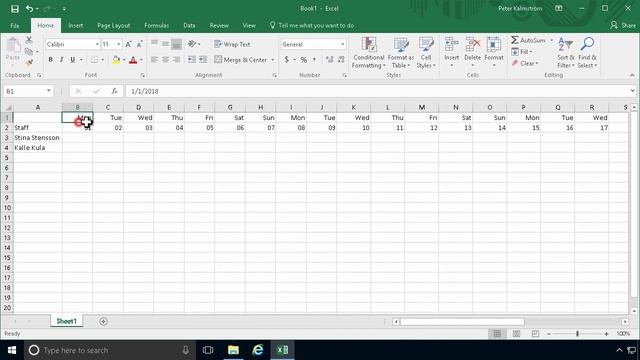Screen dimensions: 640x360
Task: Click the Clear button in Editing
Action: tap(524, 63)
